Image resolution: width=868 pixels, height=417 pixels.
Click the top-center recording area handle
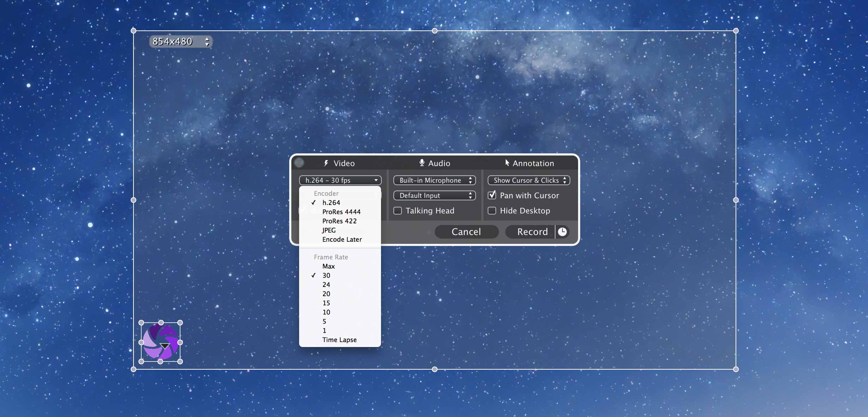(x=435, y=31)
